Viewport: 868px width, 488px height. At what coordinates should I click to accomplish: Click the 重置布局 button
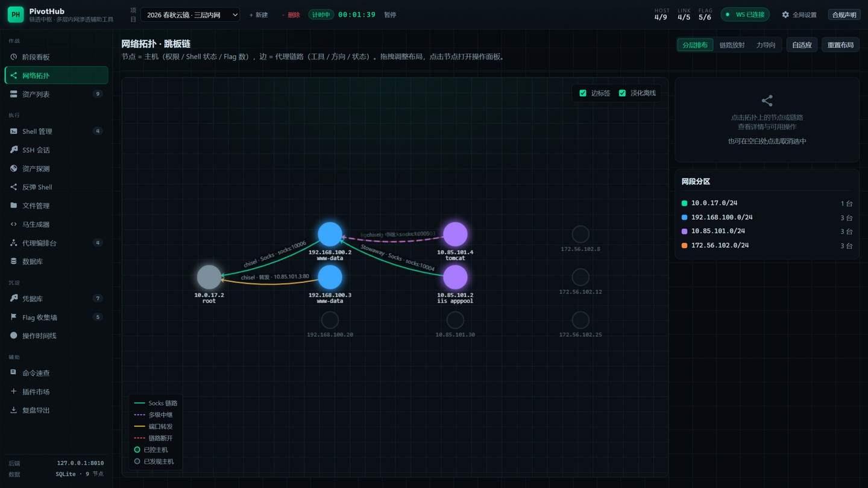coord(840,45)
